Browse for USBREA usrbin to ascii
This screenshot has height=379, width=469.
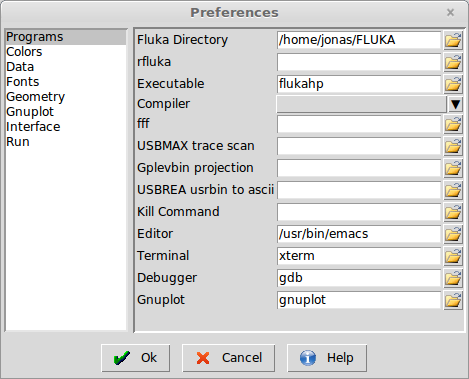tap(453, 190)
